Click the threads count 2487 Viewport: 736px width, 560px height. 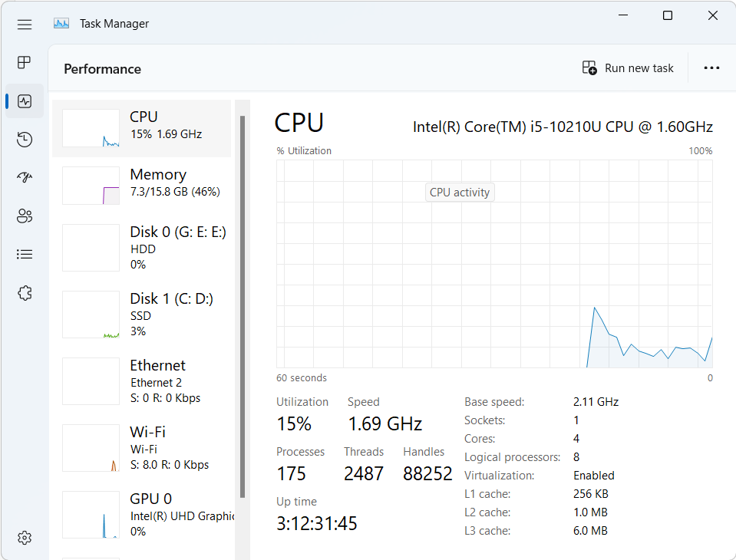click(364, 474)
